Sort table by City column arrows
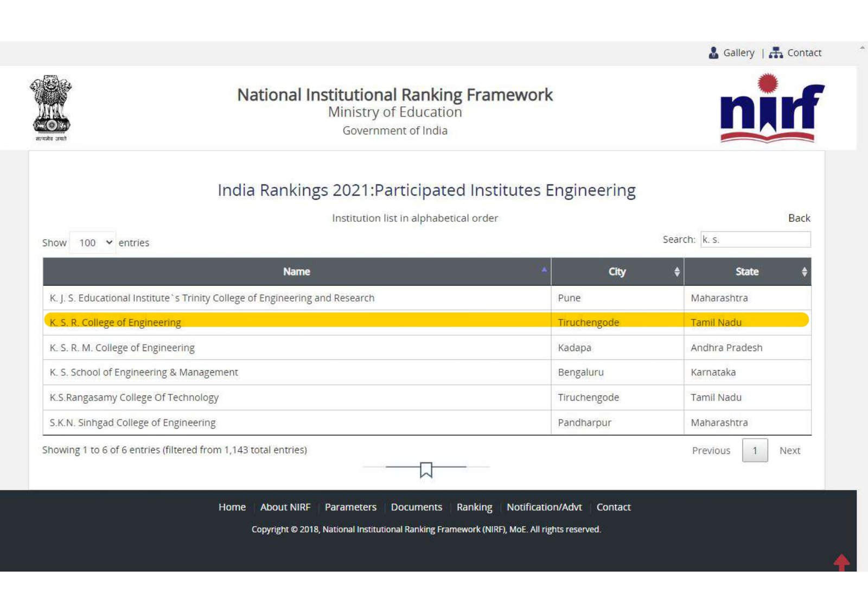The height and width of the screenshot is (613, 868). (676, 272)
